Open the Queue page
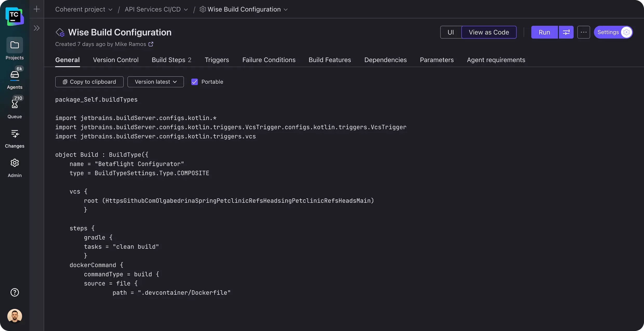 (15, 107)
